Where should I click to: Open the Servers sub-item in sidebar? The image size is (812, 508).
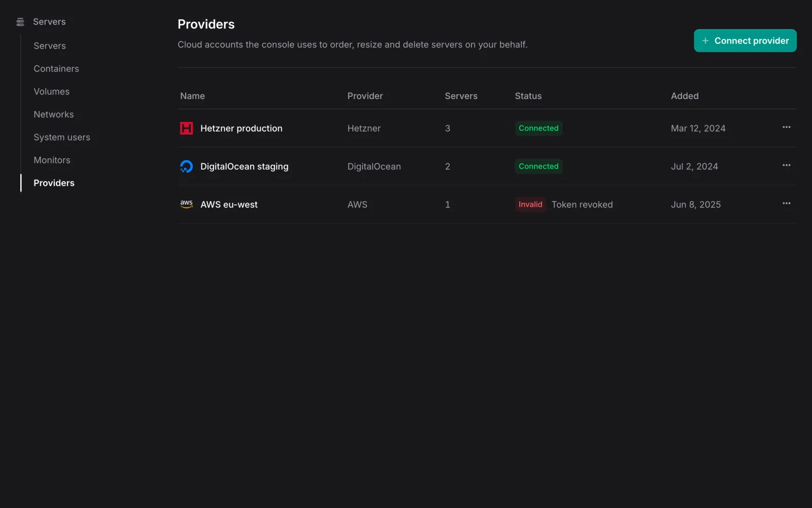(50, 46)
